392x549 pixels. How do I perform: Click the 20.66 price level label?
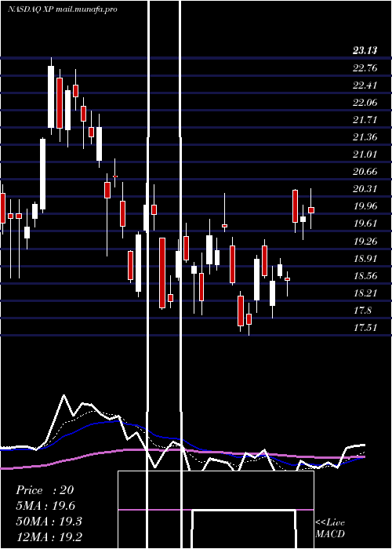pos(365,172)
